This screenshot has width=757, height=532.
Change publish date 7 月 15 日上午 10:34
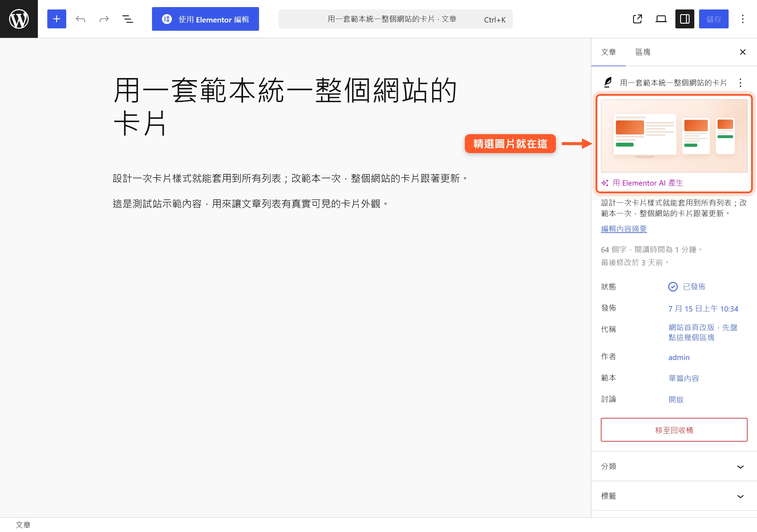click(x=703, y=309)
